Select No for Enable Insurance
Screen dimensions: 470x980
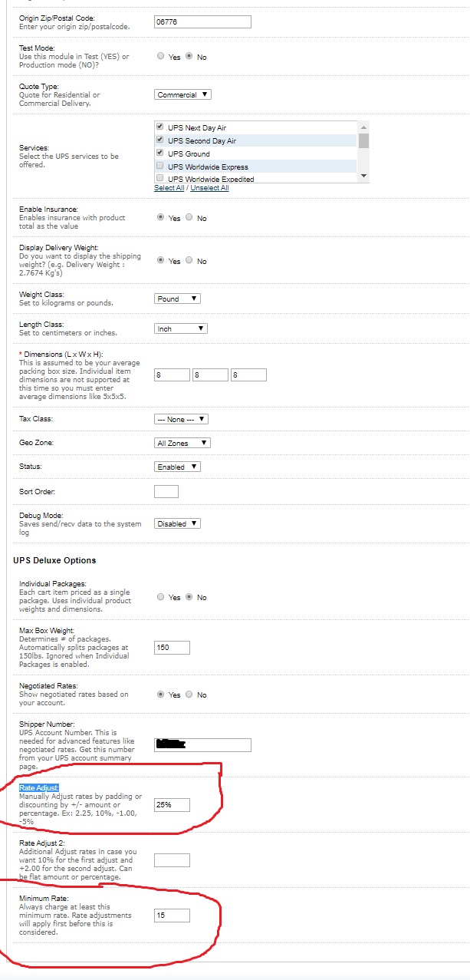coord(189,217)
